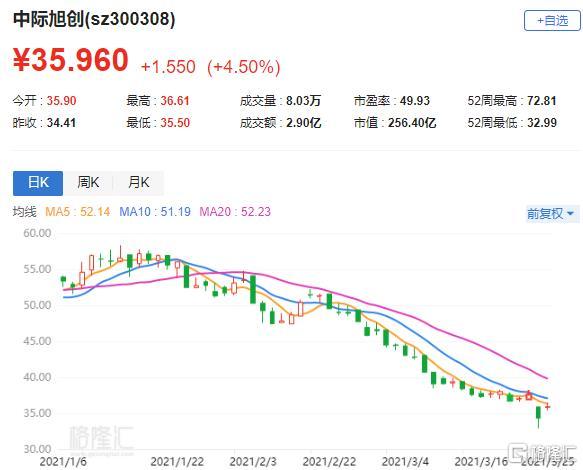Click the 55.00 y-axis label
This screenshot has height=470, width=583.
pyautogui.click(x=37, y=269)
